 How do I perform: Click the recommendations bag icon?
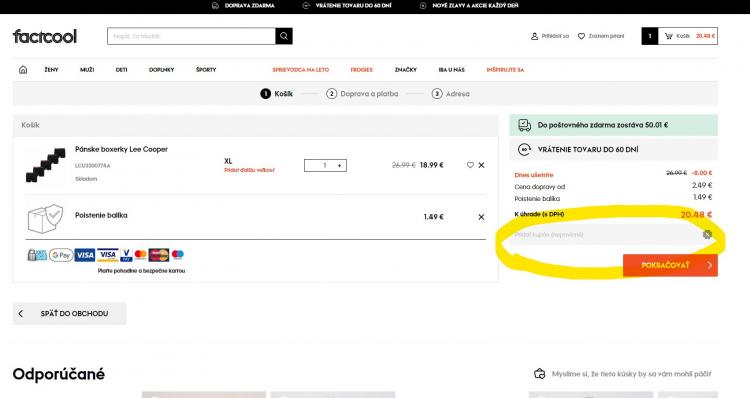540,374
